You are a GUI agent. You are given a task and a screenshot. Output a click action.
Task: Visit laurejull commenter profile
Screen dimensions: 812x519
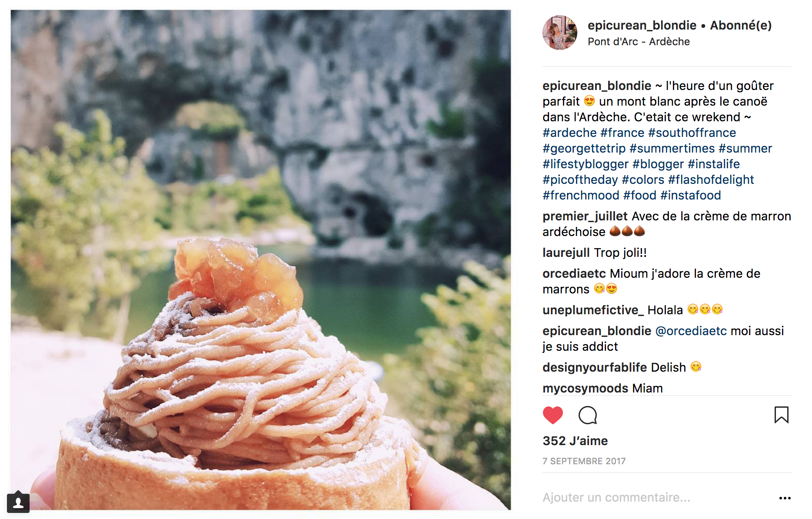pos(566,253)
